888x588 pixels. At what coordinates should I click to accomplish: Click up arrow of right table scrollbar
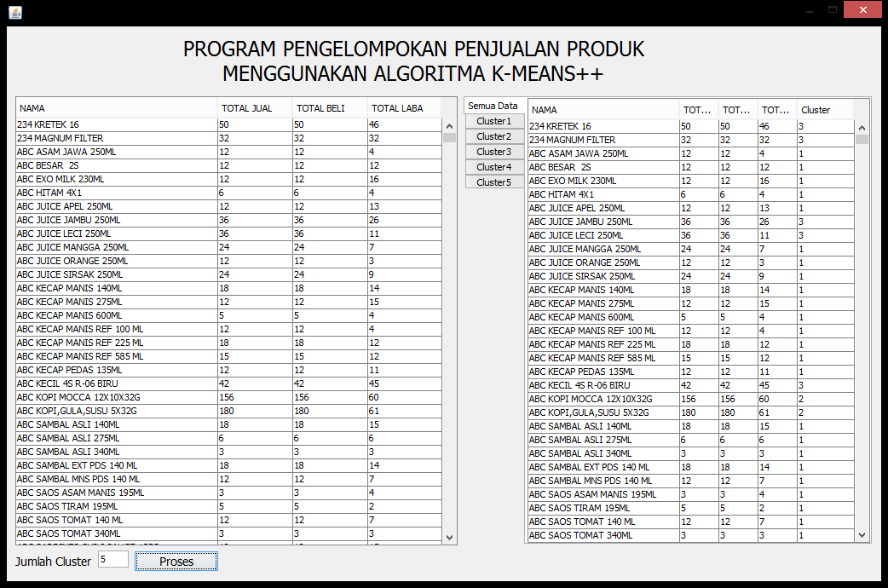pyautogui.click(x=862, y=127)
